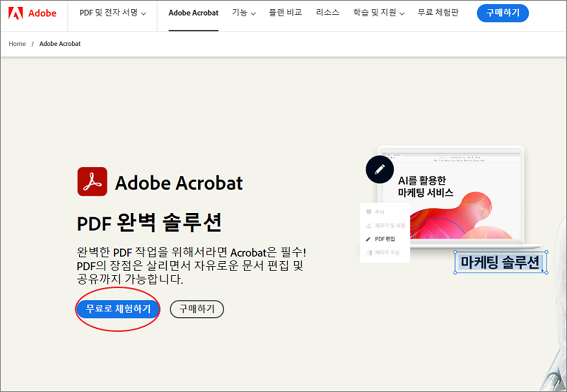Click the 채우기 및 서명 item in the illustration
This screenshot has width=567, height=392.
[x=385, y=225]
